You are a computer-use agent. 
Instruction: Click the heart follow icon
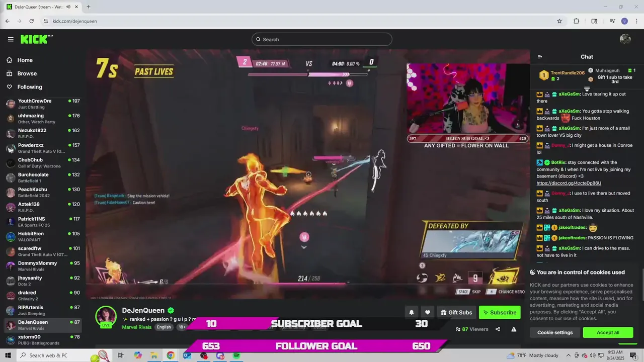point(427,312)
